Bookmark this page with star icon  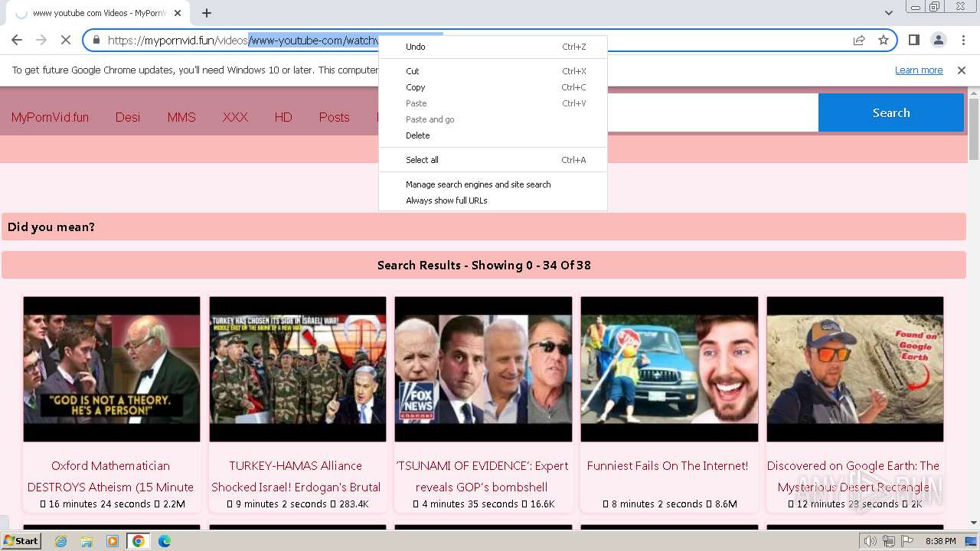click(x=884, y=40)
